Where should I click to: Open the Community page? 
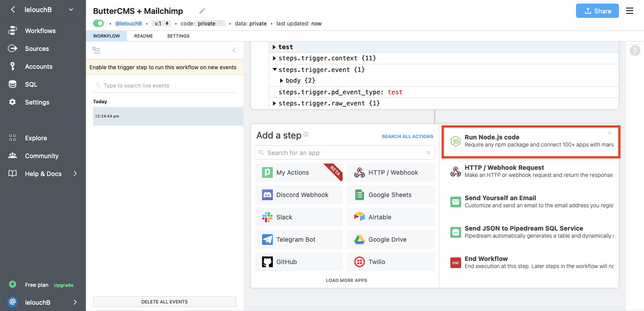(43, 156)
